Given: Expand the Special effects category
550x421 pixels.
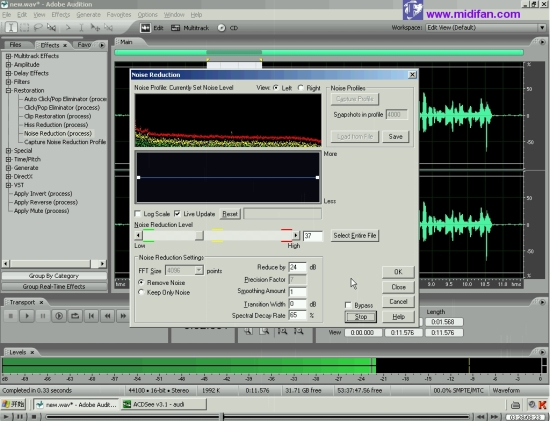Looking at the screenshot, I should pos(8,151).
